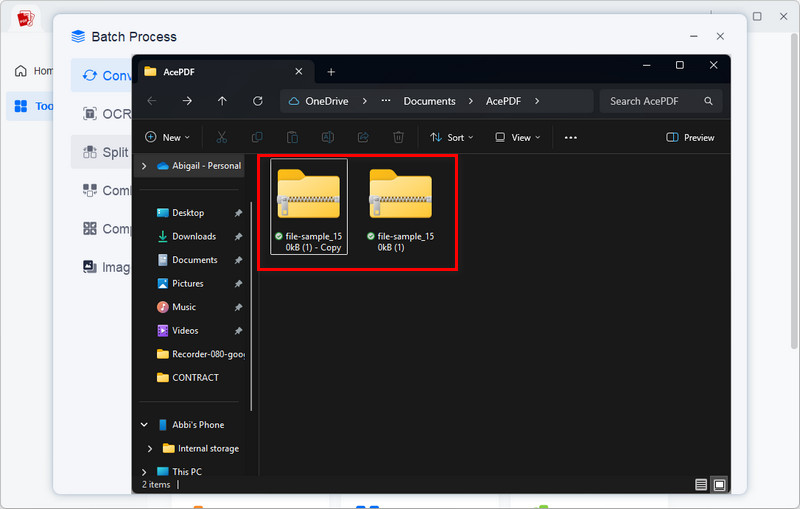Expand Abigail - Personal tree node
Image resolution: width=800 pixels, height=509 pixels.
pos(144,166)
